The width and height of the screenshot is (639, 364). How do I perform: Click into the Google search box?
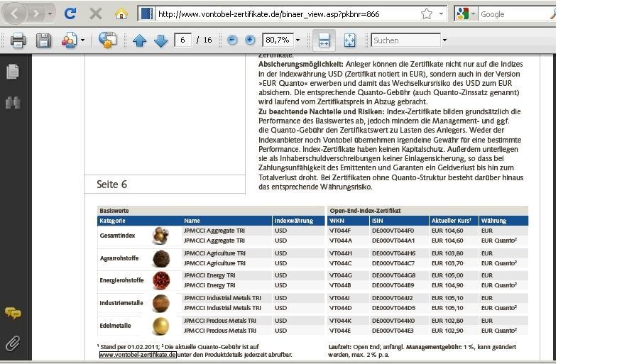513,14
